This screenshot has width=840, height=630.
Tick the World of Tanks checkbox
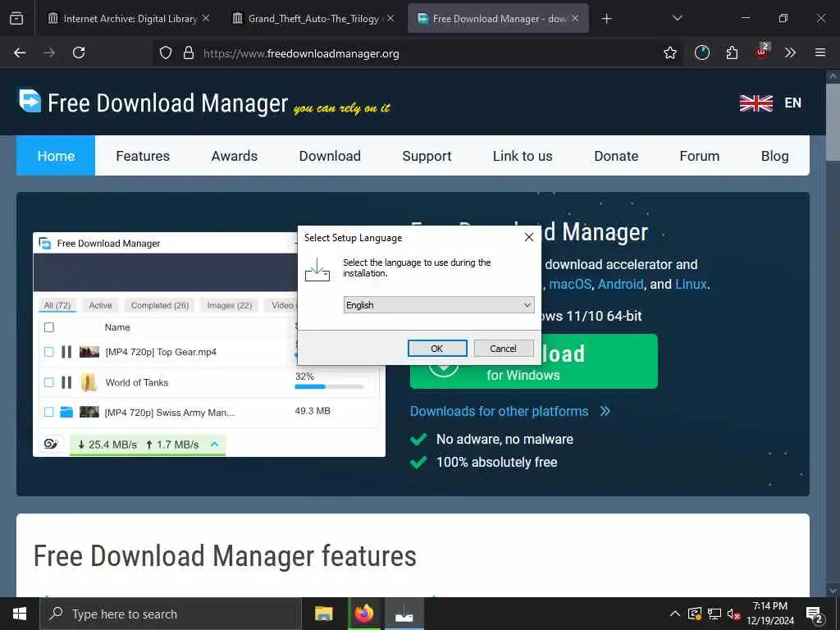[48, 382]
